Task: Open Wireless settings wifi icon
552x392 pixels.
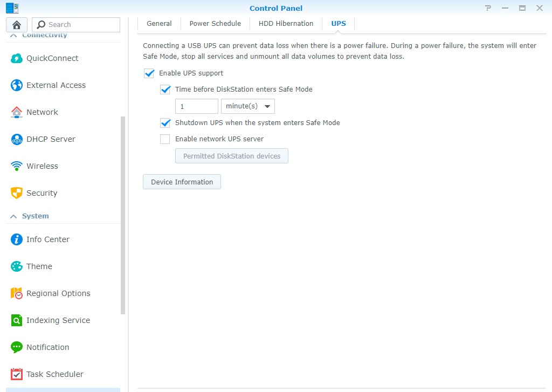Action: [17, 166]
